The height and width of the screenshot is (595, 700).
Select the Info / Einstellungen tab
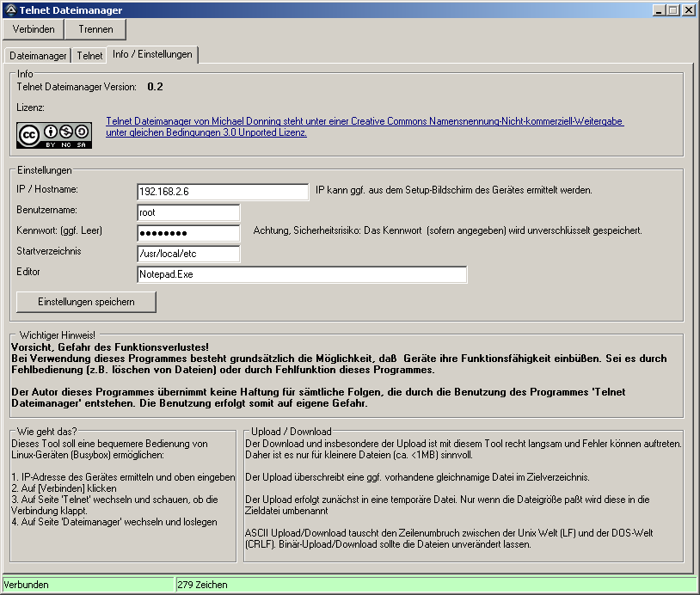152,54
